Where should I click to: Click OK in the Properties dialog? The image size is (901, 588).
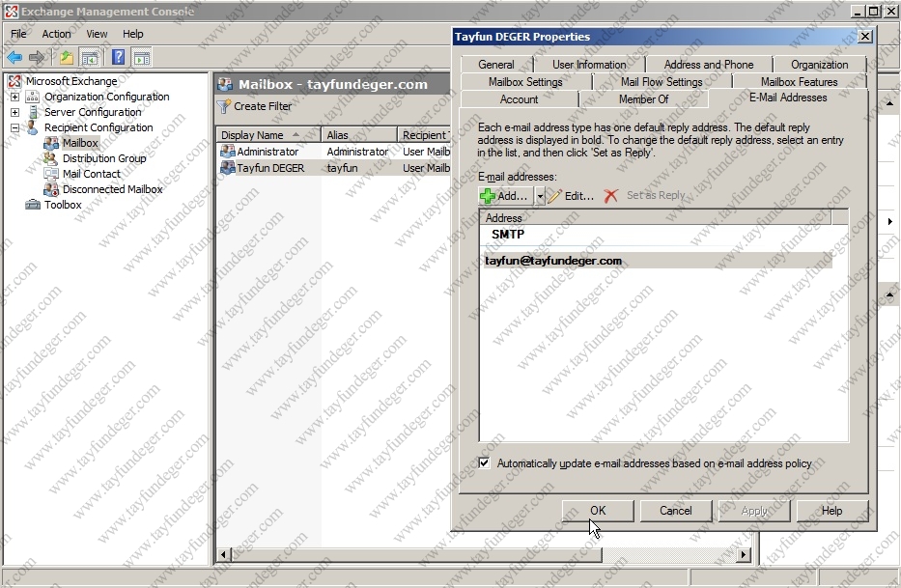(x=598, y=511)
